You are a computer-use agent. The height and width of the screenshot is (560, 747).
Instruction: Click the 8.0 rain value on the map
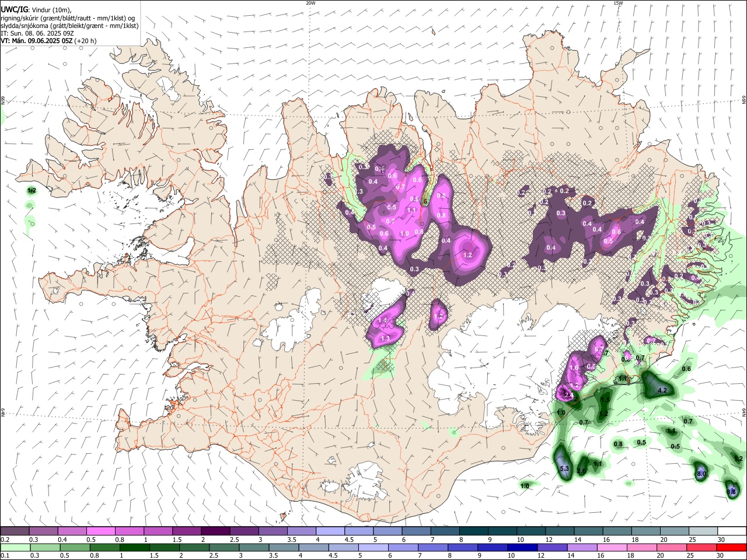[701, 474]
